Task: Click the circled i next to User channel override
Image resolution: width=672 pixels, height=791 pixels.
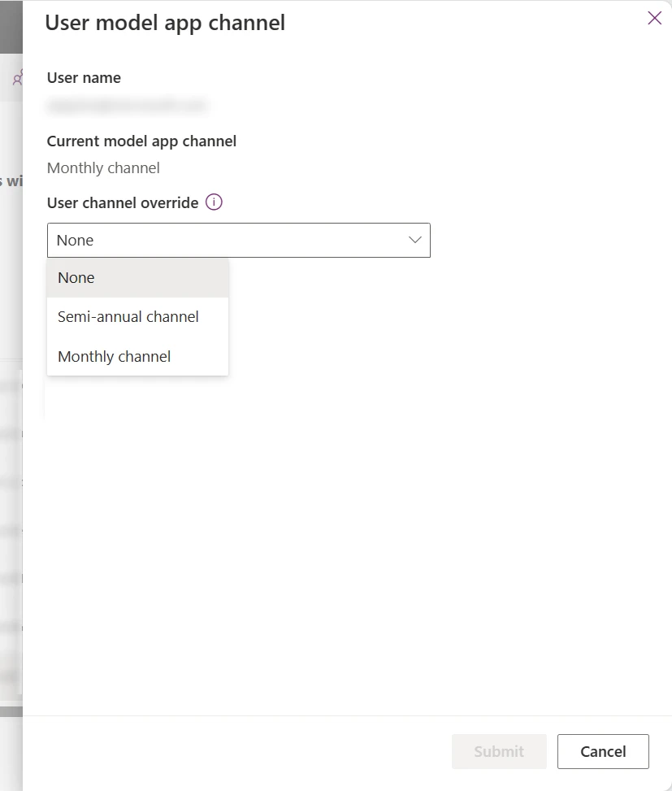Action: [x=213, y=202]
